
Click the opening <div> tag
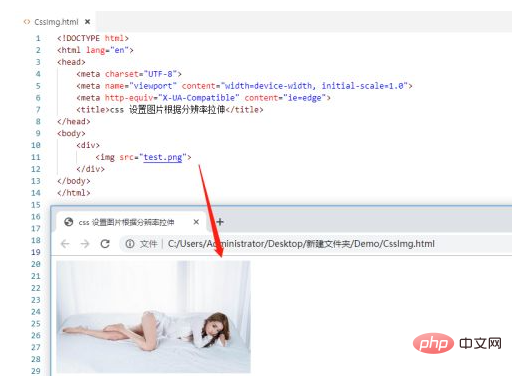coord(88,145)
